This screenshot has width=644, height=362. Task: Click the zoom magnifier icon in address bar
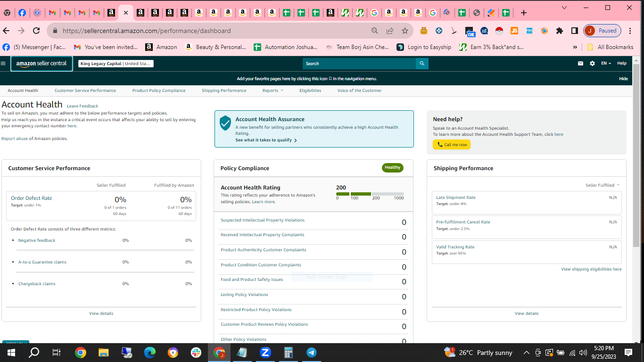375,31
